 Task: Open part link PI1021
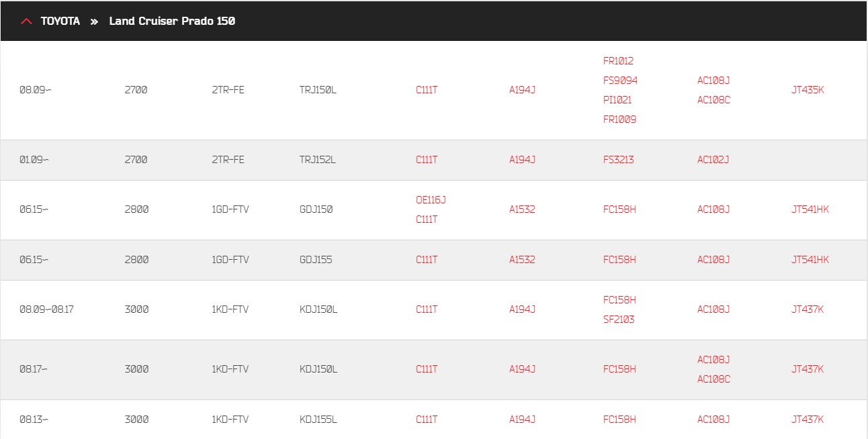click(617, 99)
